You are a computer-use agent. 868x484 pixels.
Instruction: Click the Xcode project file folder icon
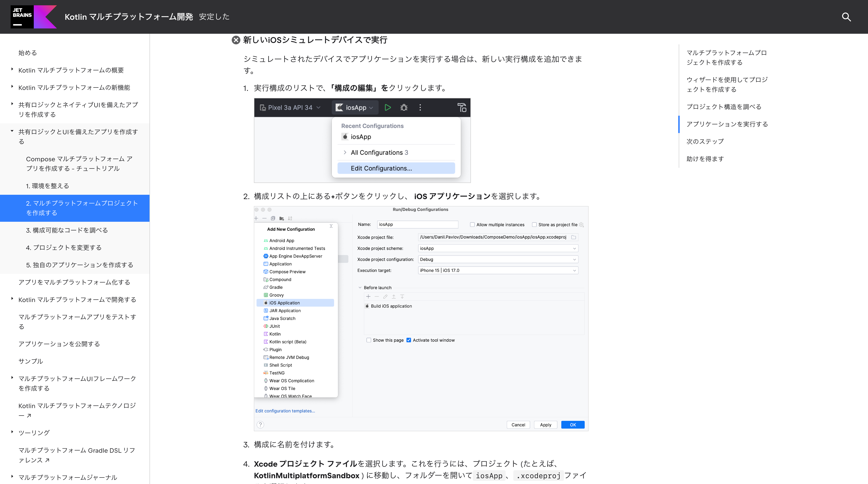coord(574,237)
